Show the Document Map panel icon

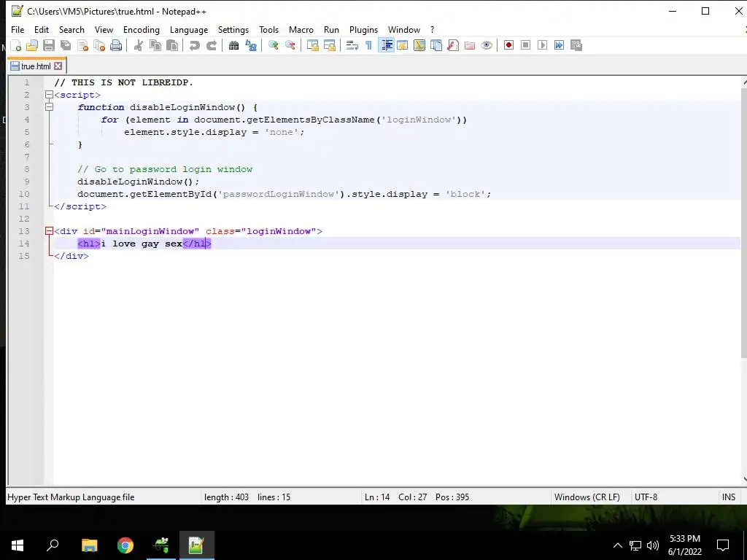click(x=419, y=45)
